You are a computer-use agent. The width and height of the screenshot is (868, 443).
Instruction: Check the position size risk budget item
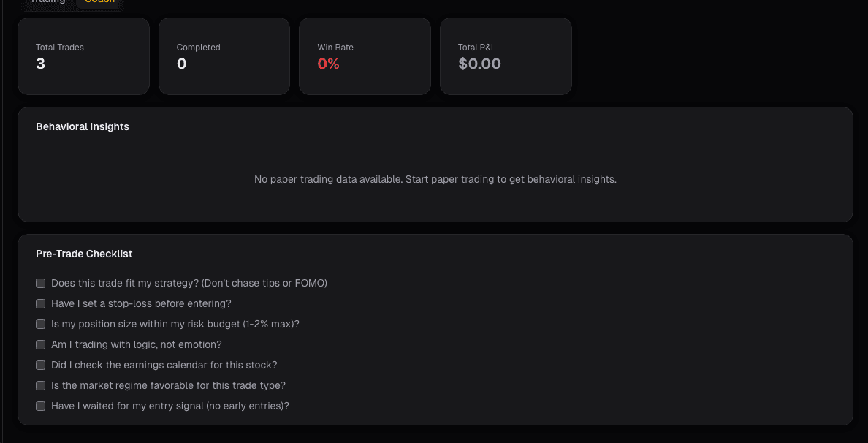coord(40,324)
